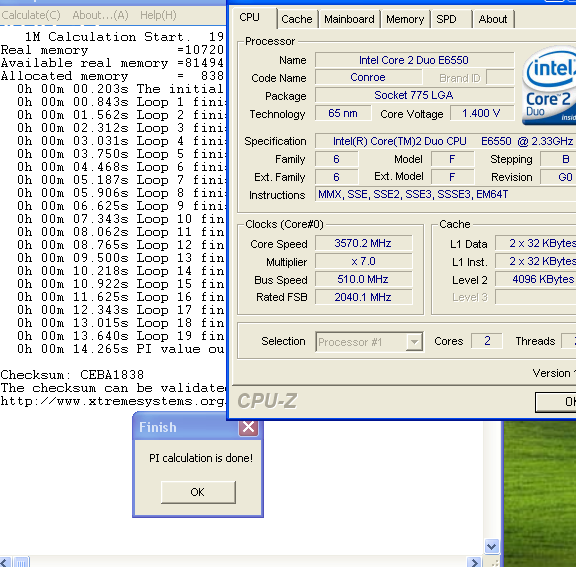Click the Checksum: CEBA1838 line
Screen dimensions: 576x567
72,375
